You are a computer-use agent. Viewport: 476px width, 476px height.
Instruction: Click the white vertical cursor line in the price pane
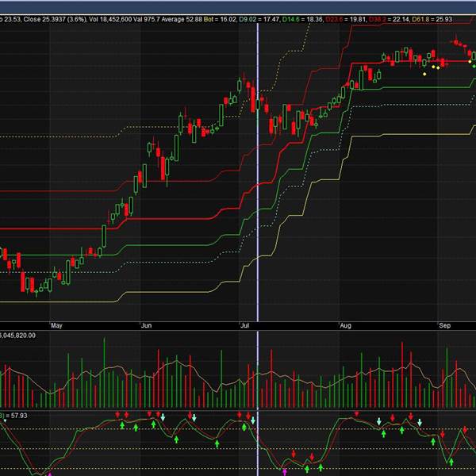(x=258, y=172)
